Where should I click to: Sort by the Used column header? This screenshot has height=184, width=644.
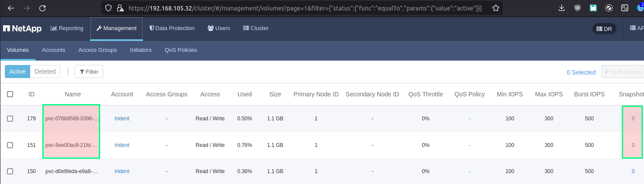[244, 94]
